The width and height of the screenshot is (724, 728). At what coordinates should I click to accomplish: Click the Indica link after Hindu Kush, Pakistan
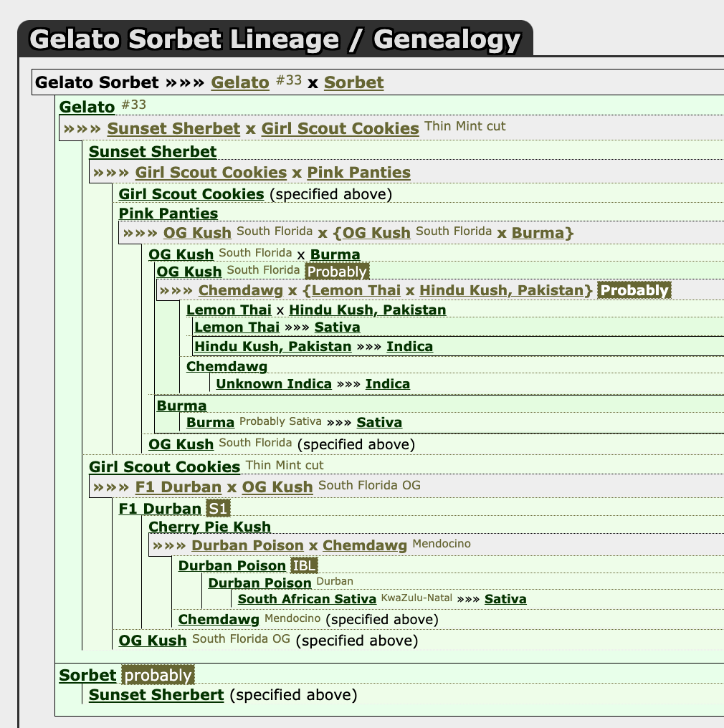(x=409, y=346)
